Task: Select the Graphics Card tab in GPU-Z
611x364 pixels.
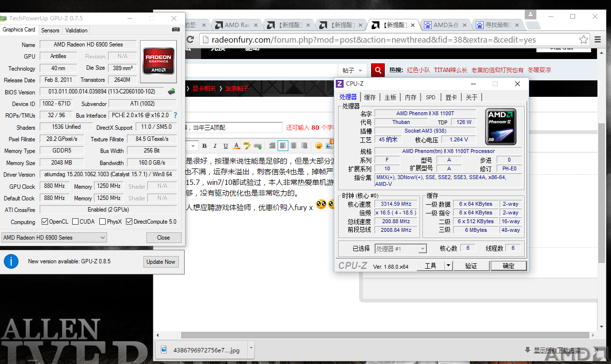Action: [19, 30]
